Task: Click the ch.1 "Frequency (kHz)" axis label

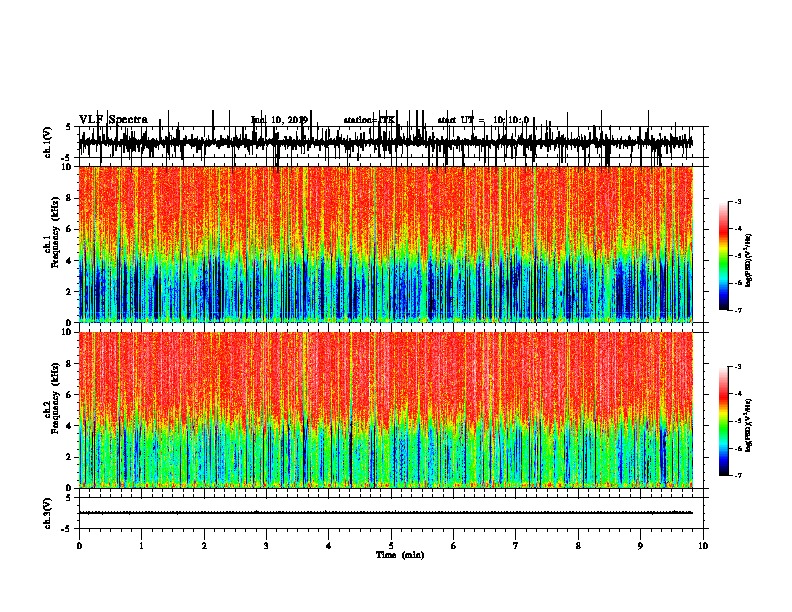Action: click(56, 232)
